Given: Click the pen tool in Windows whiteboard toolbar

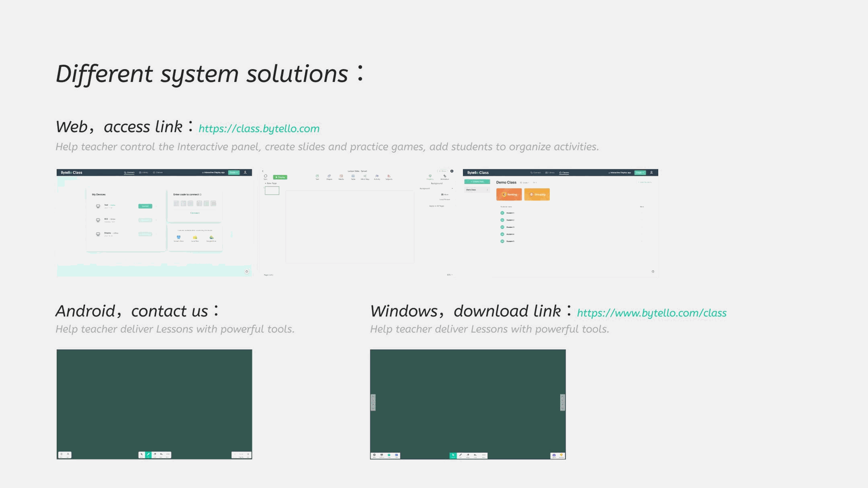Looking at the screenshot, I should pyautogui.click(x=460, y=455).
